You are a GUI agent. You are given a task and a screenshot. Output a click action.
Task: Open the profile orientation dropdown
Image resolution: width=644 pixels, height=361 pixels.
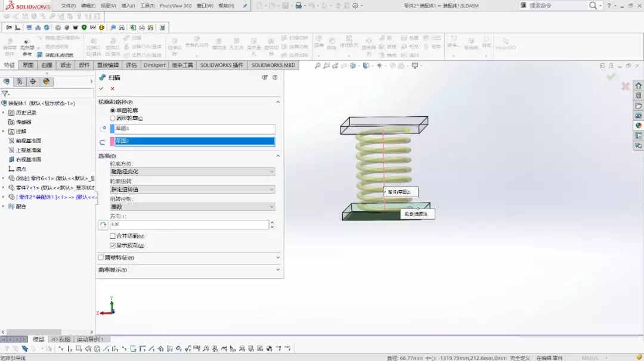[193, 172]
